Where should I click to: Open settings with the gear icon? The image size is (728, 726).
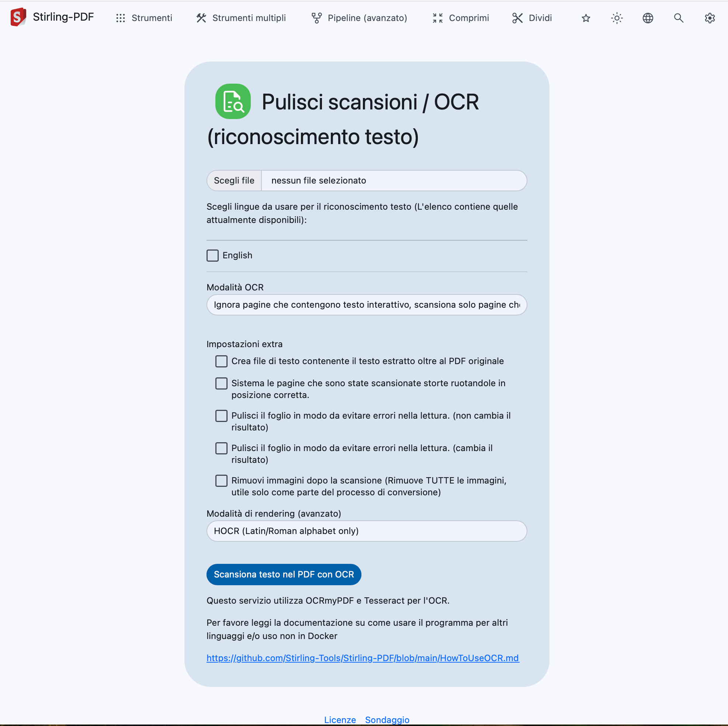[x=710, y=18]
